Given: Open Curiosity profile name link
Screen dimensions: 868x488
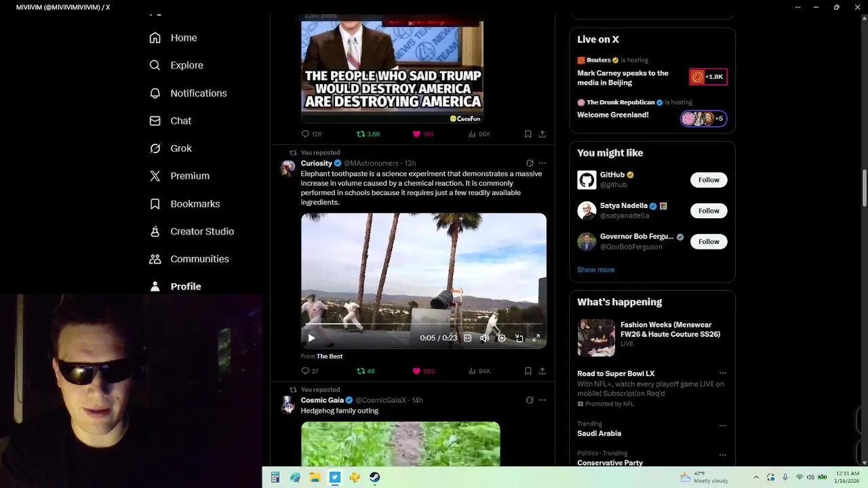Looking at the screenshot, I should 317,163.
